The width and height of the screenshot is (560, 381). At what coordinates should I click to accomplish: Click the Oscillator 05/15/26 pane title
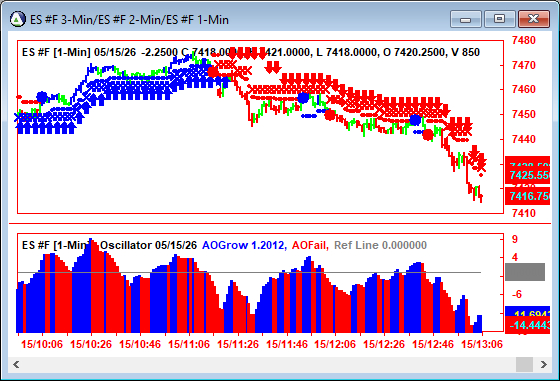148,245
